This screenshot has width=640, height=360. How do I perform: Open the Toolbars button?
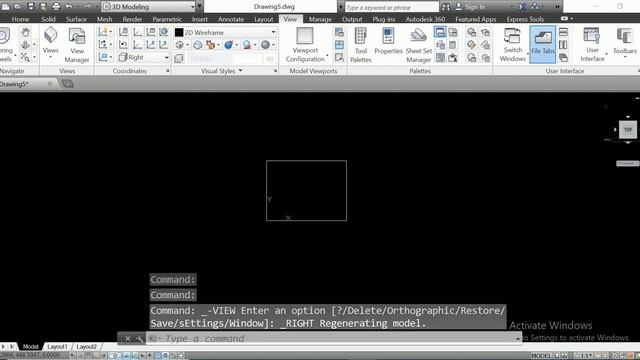point(624,41)
